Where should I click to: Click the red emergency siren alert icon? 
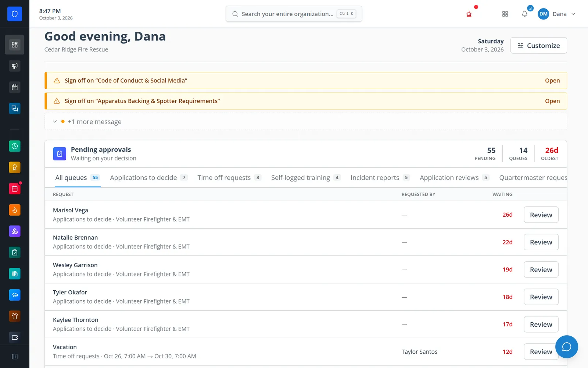point(469,14)
